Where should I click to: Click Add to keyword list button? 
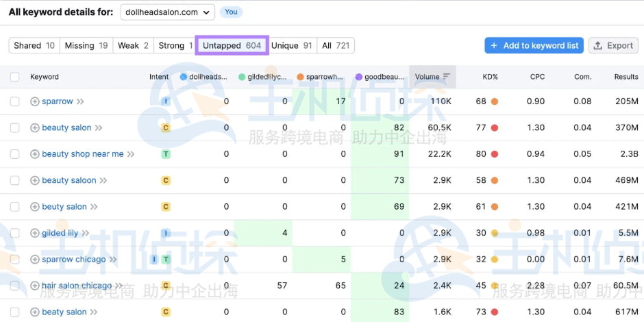pyautogui.click(x=534, y=45)
